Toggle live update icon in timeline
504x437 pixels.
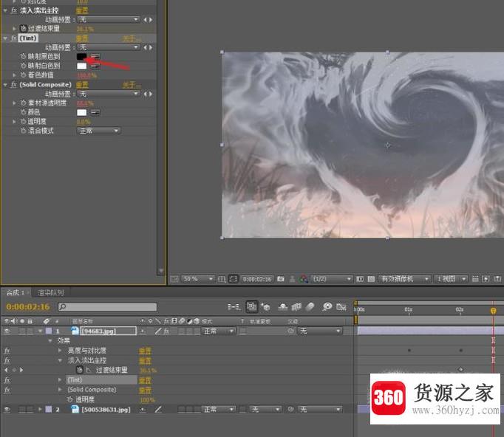[251, 306]
